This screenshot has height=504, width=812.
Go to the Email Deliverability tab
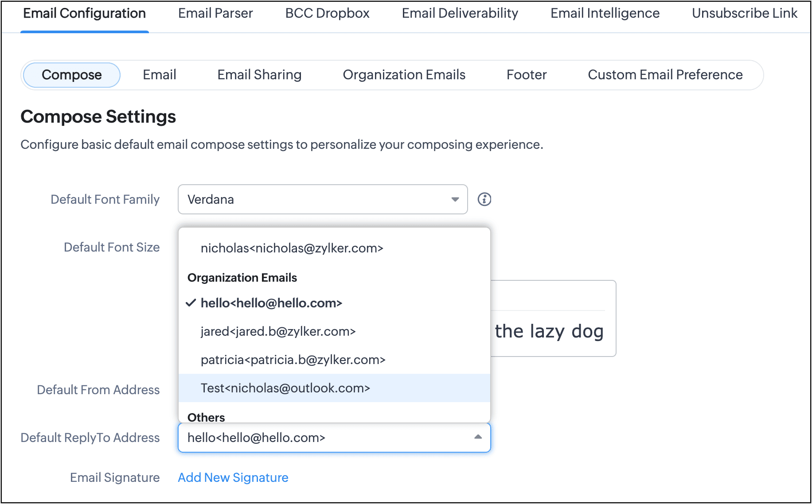(x=460, y=13)
